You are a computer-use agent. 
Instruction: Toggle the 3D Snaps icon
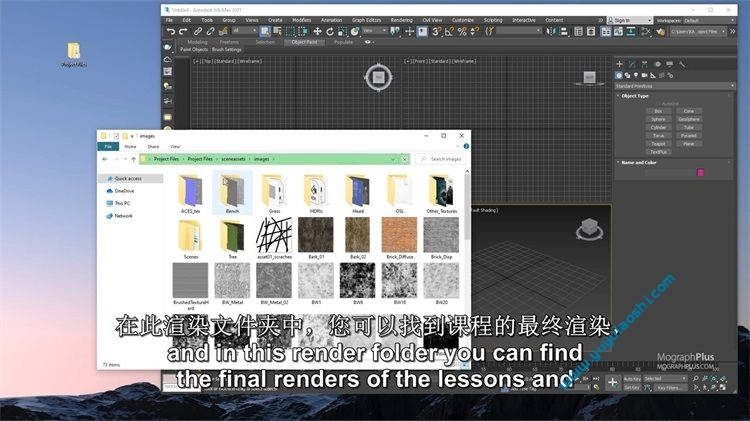tap(436, 32)
